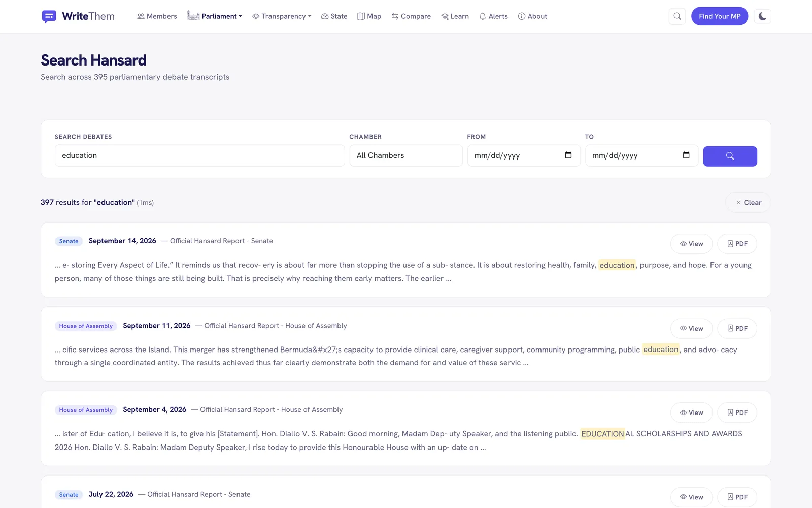Open the Alerts page
Image resolution: width=812 pixels, height=508 pixels.
(x=493, y=16)
